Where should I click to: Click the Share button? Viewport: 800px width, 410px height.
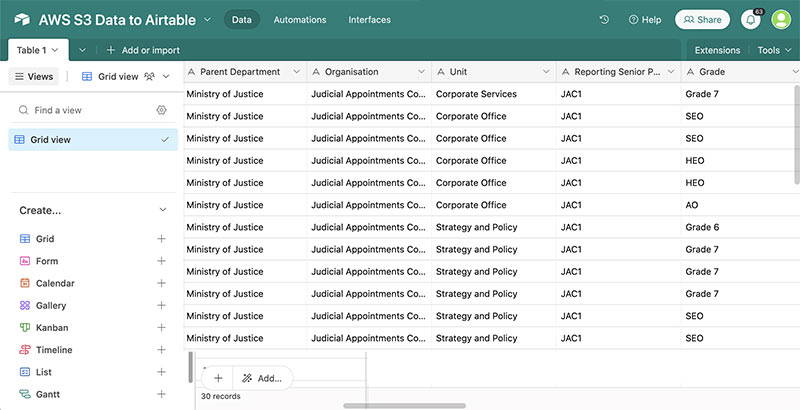click(x=702, y=20)
